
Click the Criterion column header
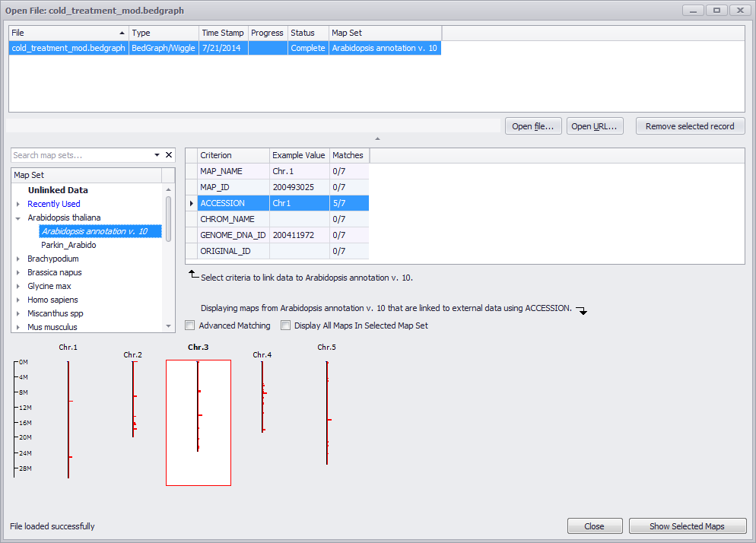[x=233, y=155]
